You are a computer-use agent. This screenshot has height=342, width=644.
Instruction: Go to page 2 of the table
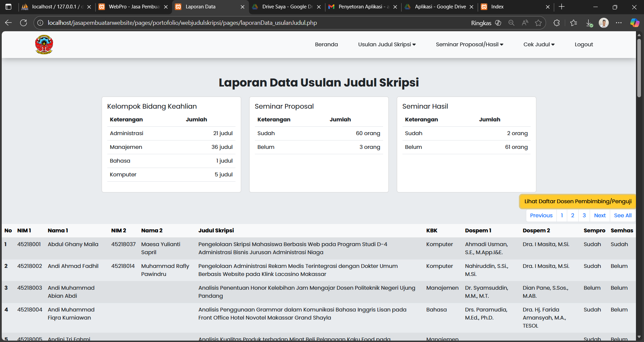tap(573, 216)
